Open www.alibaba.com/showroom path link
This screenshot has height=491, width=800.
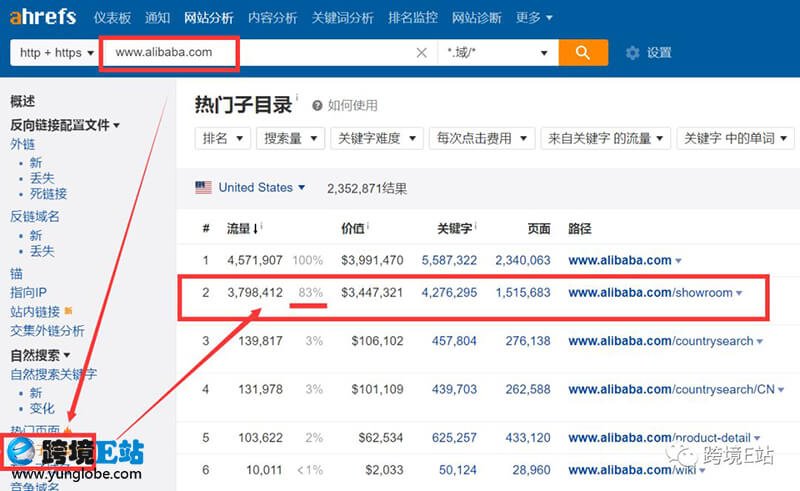tap(650, 293)
